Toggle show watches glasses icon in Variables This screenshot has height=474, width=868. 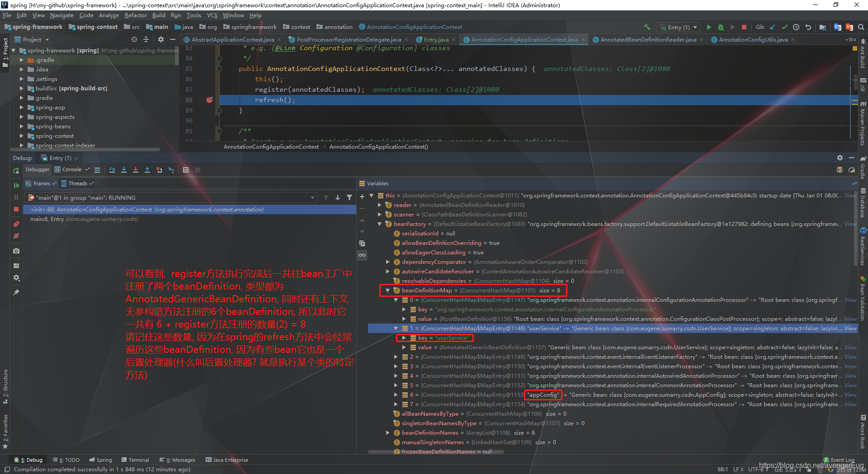click(x=362, y=255)
